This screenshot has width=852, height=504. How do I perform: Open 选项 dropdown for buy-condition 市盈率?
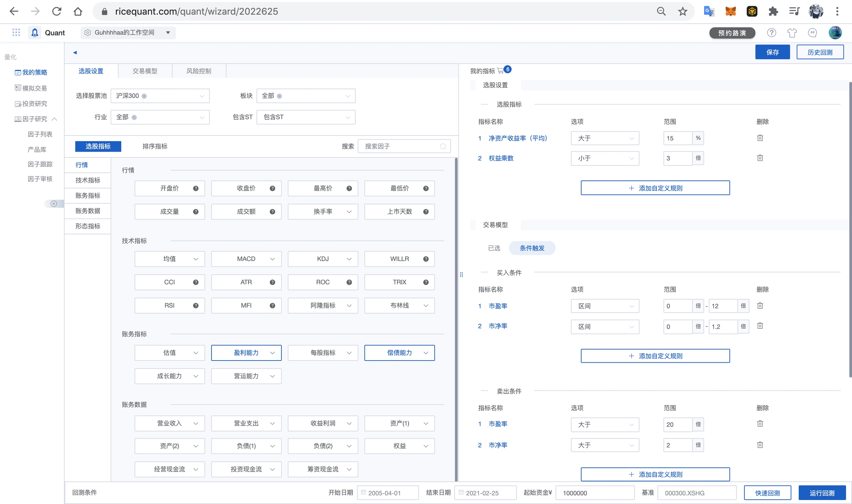605,306
